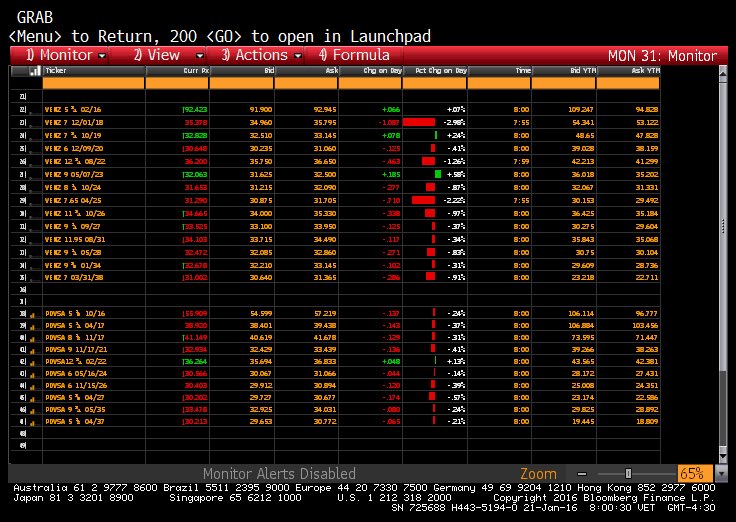The width and height of the screenshot is (736, 522).
Task: Click the orange filter field under Curr Px
Action: 177,83
